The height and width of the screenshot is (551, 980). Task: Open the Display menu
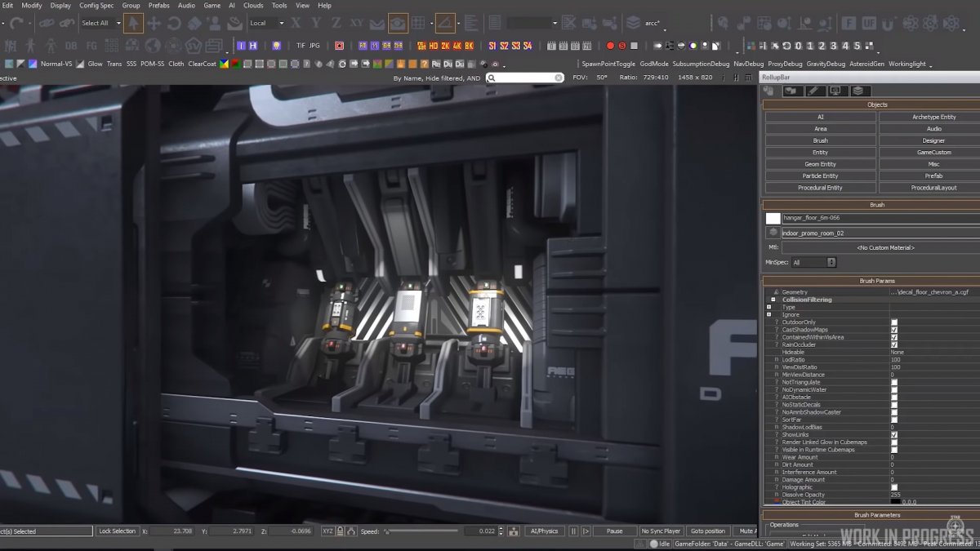coord(60,5)
